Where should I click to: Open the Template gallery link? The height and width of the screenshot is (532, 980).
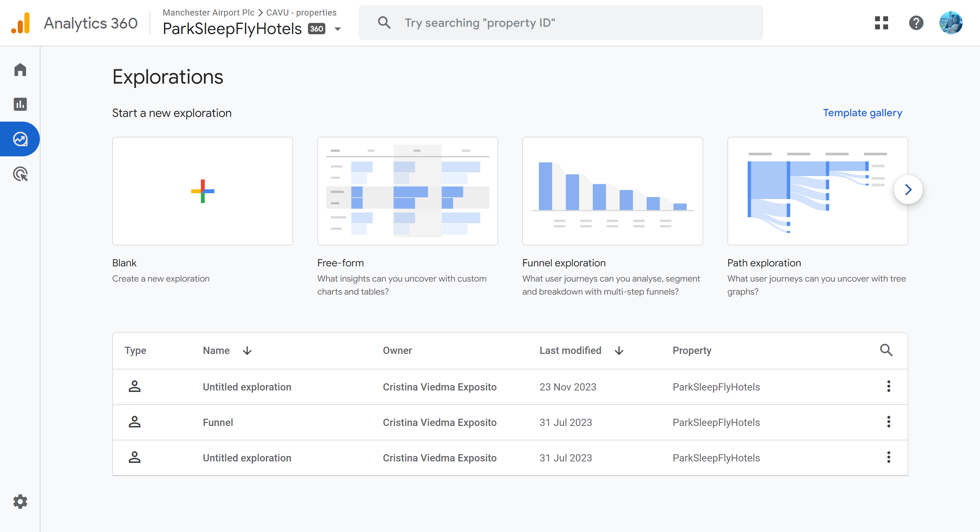pos(862,113)
